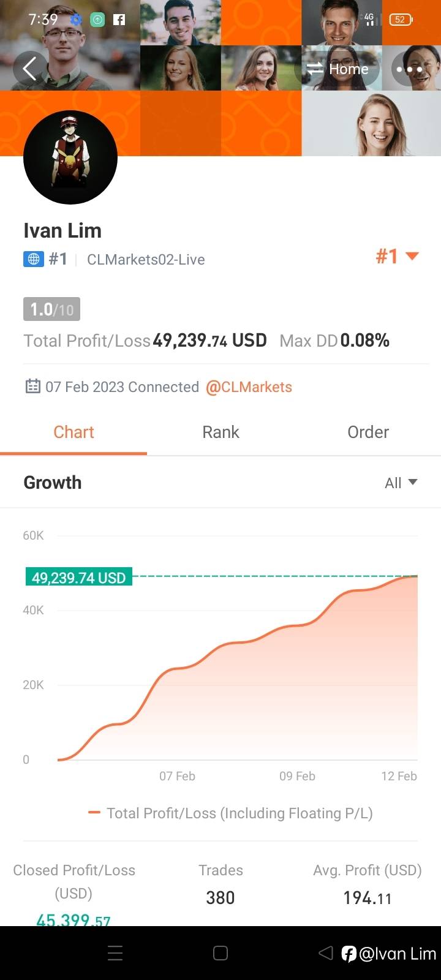
Task: Tap Ivan Lim's profile avatar
Action: tap(70, 157)
